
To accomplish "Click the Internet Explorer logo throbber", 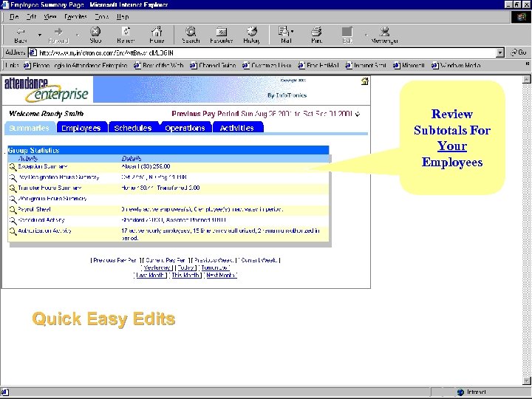I will coord(521,17).
